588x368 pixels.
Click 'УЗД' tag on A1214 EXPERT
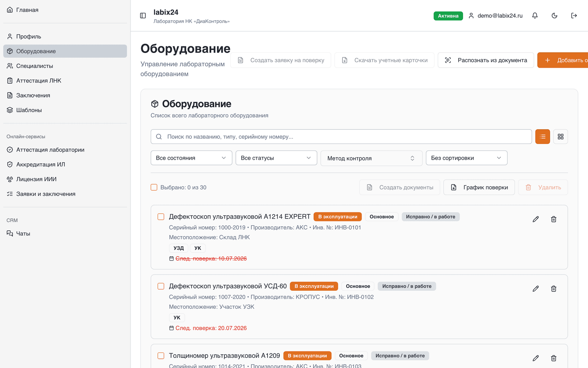pyautogui.click(x=179, y=248)
